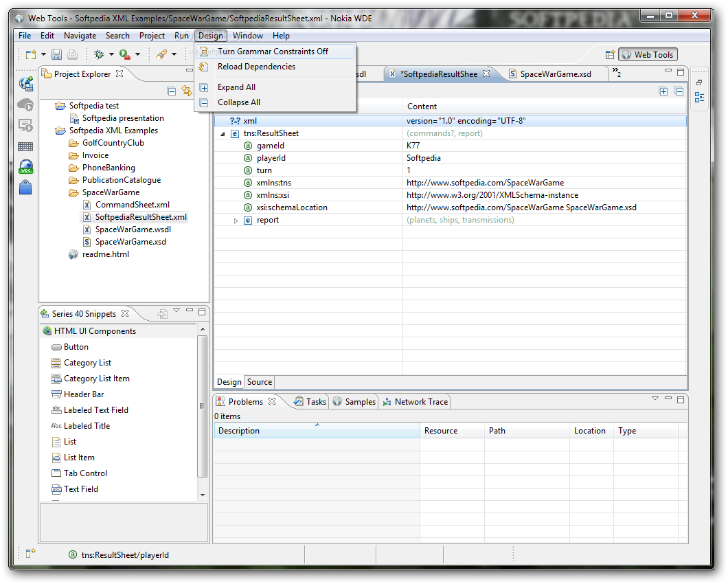Expand the report element
Screen dimensions: 728x584
[x=236, y=221]
